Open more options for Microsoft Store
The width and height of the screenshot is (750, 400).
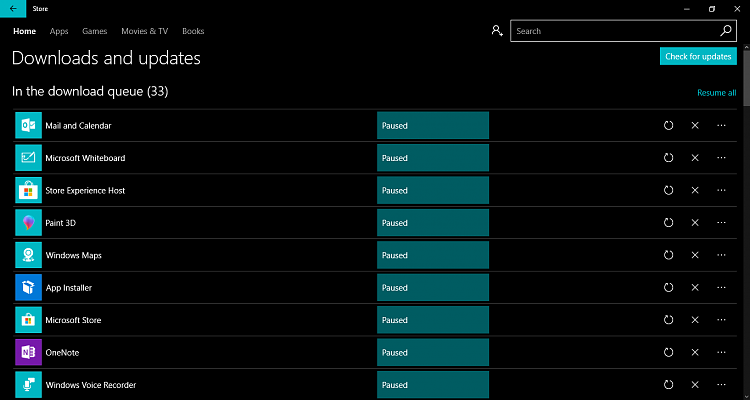(721, 320)
